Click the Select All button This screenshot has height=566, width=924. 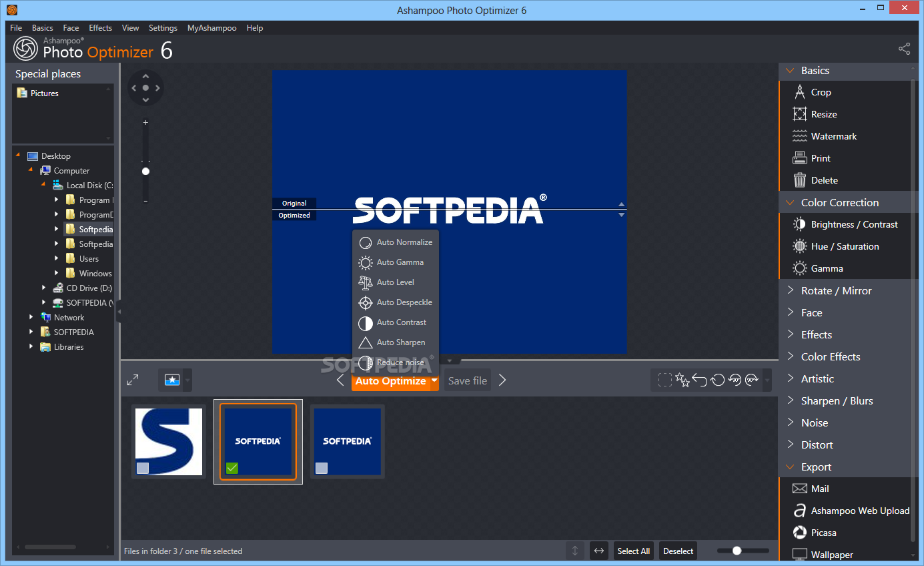[x=633, y=551]
